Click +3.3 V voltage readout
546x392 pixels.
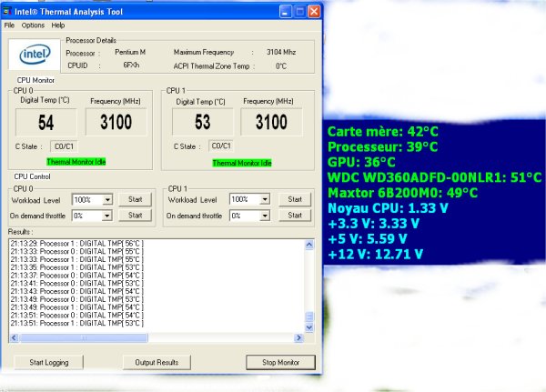[x=373, y=224]
